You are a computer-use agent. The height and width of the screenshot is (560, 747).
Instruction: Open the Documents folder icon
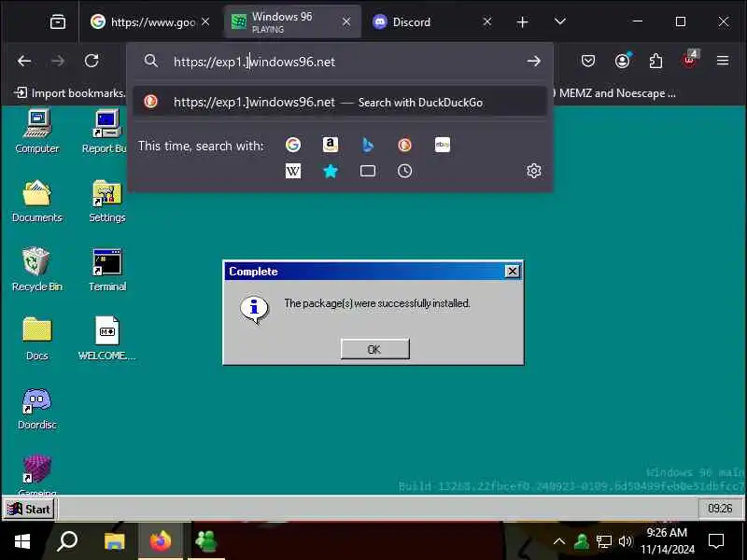click(36, 202)
